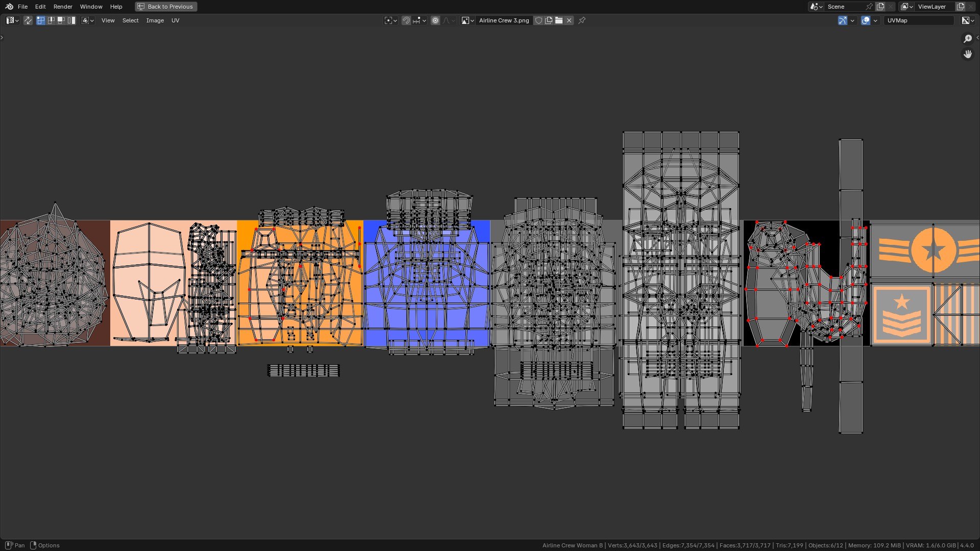Image resolution: width=980 pixels, height=551 pixels.
Task: Click the Blender logo icon
Action: click(9, 7)
